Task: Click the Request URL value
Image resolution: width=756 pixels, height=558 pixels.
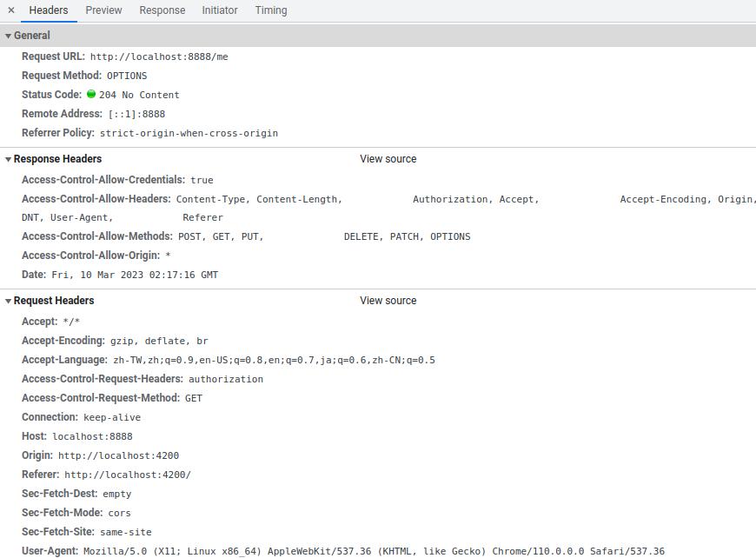Action: pos(159,56)
